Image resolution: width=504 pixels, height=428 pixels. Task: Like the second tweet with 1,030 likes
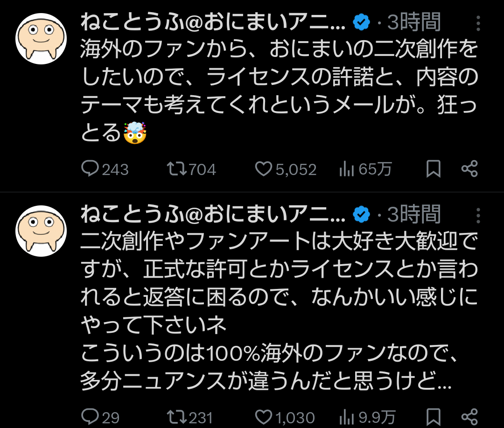pyautogui.click(x=264, y=416)
